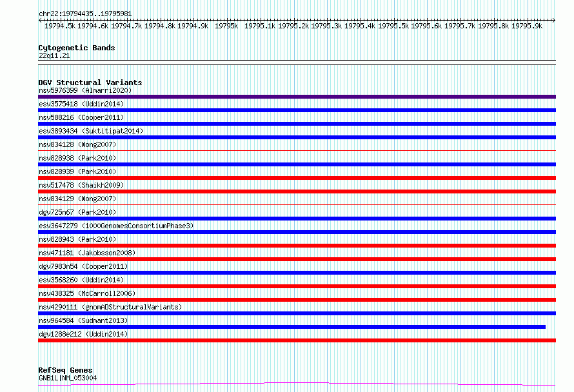Select the nsv834129 (Wong2007) label
This screenshot has height=392, width=574.
click(x=77, y=199)
